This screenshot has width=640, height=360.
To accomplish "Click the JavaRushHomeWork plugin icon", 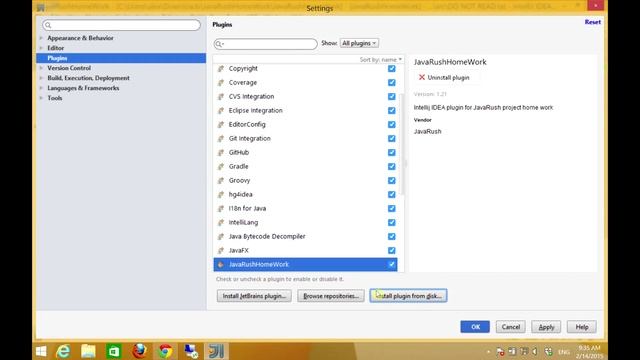I will click(221, 264).
